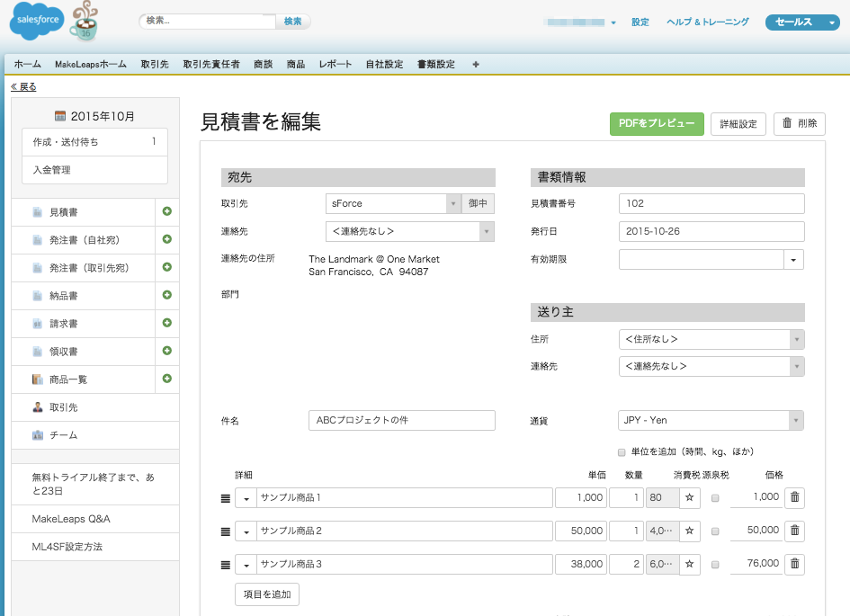850x616 pixels.
Task: Click the star tax icon on サンプル商品1 row
Action: point(689,496)
